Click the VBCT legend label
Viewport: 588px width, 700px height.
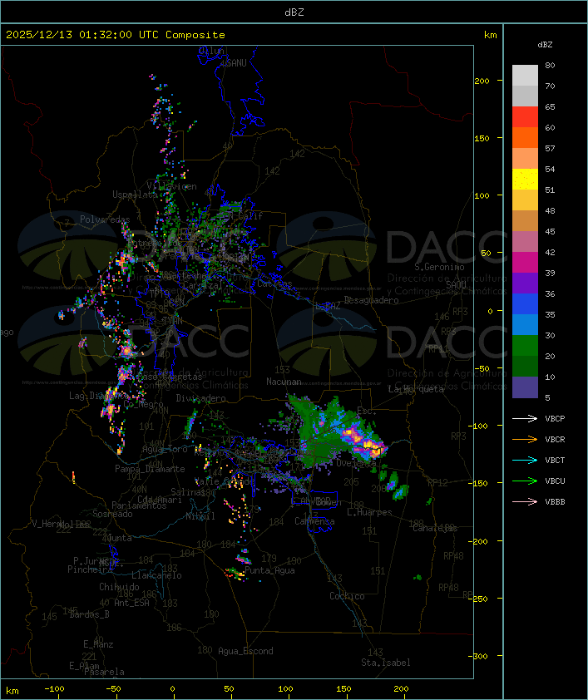(x=555, y=461)
